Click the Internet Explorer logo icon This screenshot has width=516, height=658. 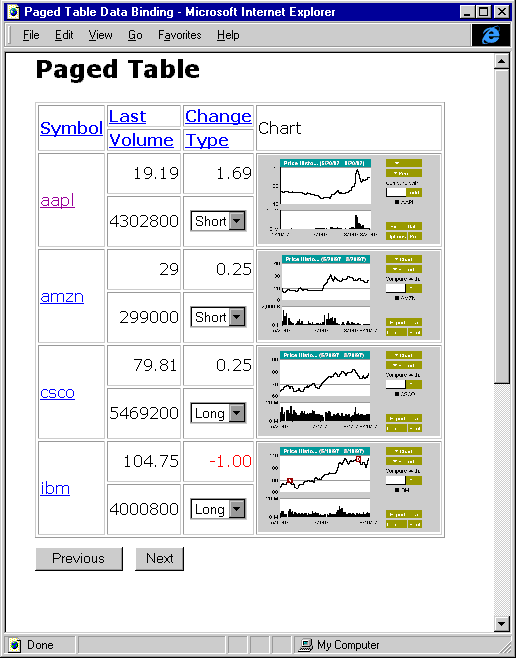coord(491,35)
